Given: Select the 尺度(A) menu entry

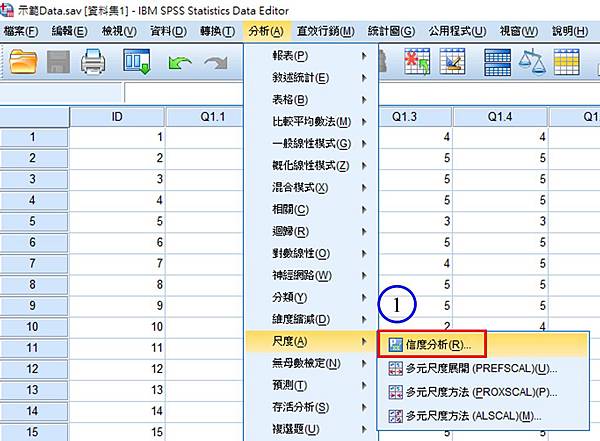Looking at the screenshot, I should [311, 341].
